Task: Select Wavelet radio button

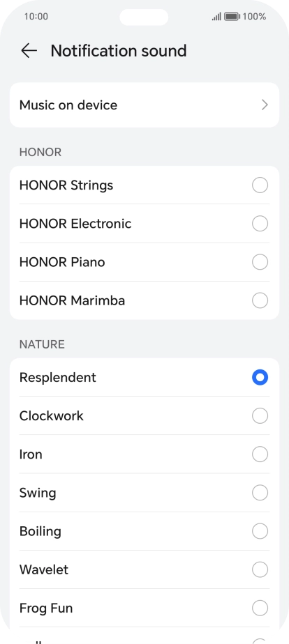Action: [x=260, y=569]
